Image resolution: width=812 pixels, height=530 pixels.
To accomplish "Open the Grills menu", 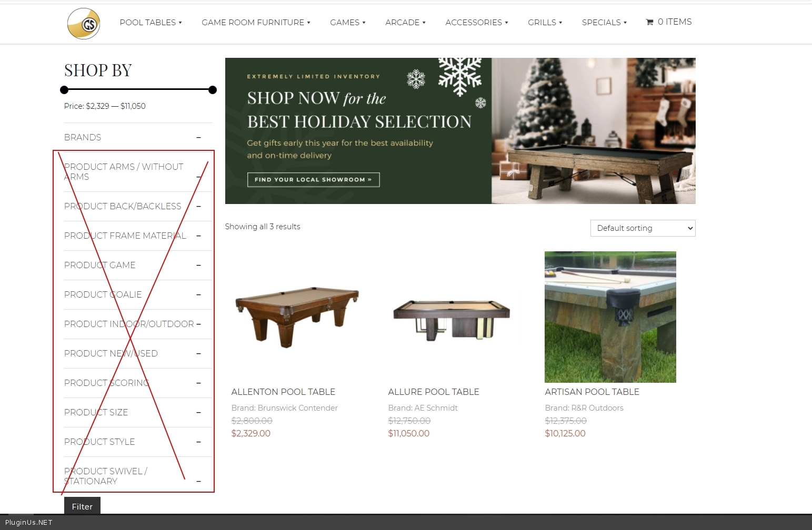I will pyautogui.click(x=545, y=23).
